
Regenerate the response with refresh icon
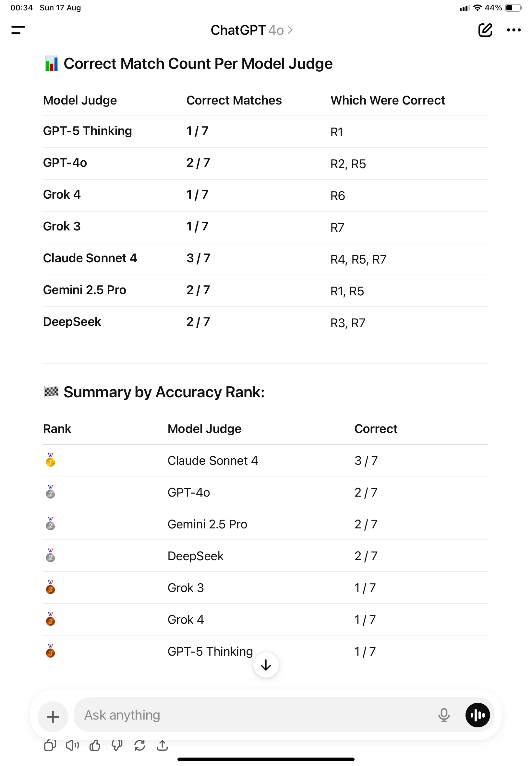(x=140, y=745)
